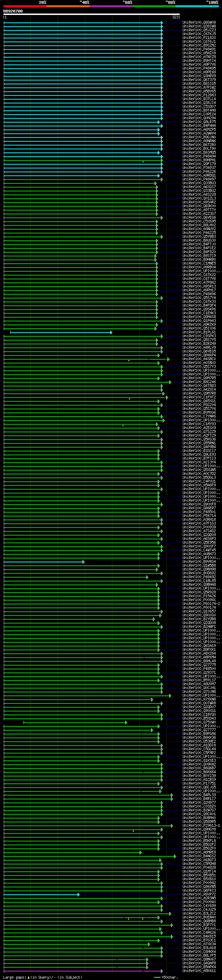Select label UniRef100_P00941

[199, 600]
